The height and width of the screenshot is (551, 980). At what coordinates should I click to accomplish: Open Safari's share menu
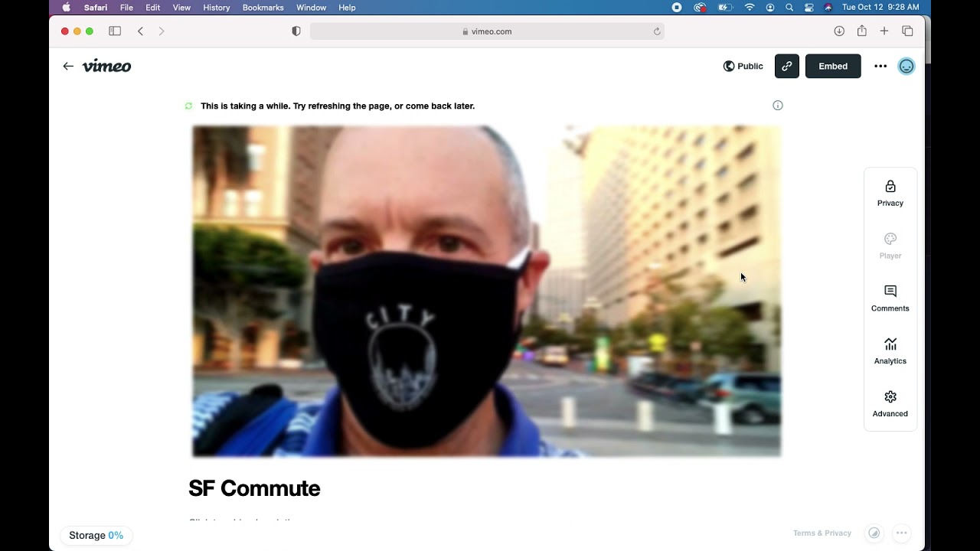[862, 31]
